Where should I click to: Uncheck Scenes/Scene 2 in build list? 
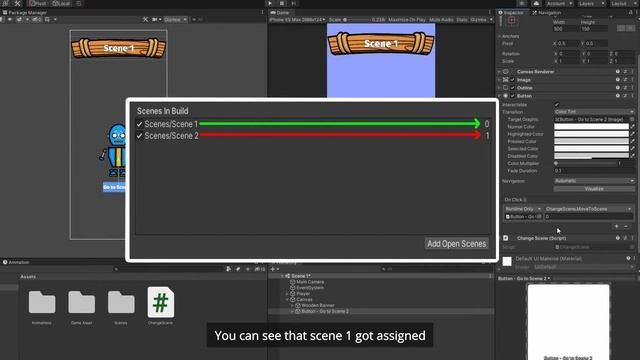coord(140,136)
